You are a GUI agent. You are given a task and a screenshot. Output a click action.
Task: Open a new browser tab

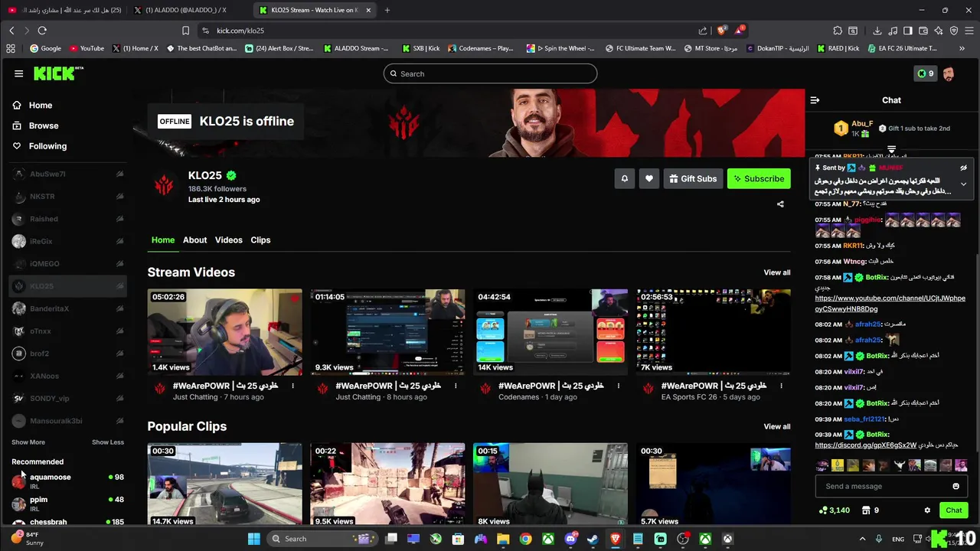click(x=387, y=10)
